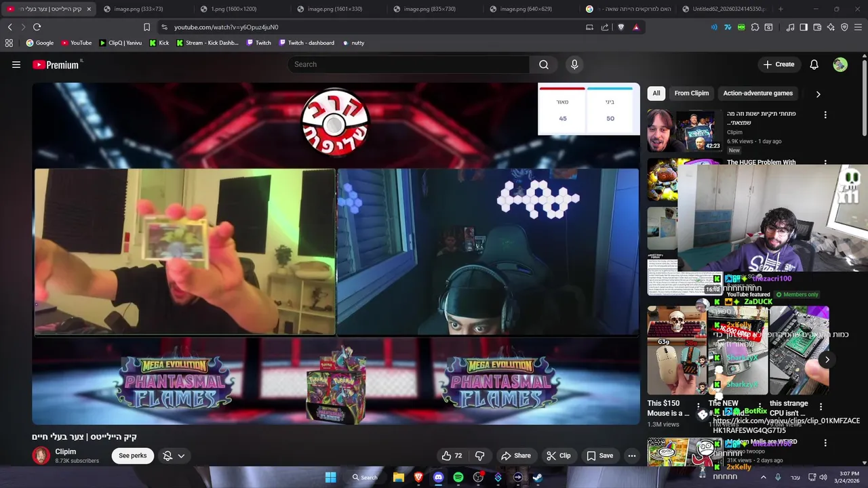Screen dimensions: 868x488
Task: Open the more actions ellipsis under video
Action: 632,455
